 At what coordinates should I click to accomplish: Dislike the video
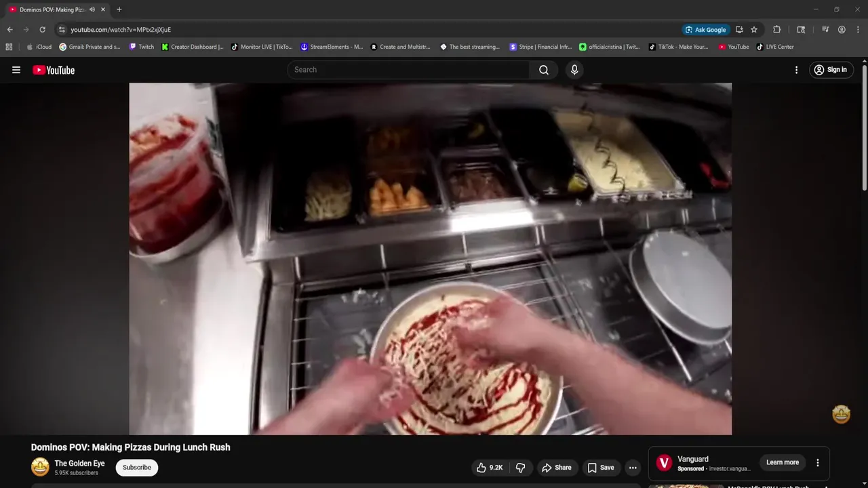pos(521,468)
